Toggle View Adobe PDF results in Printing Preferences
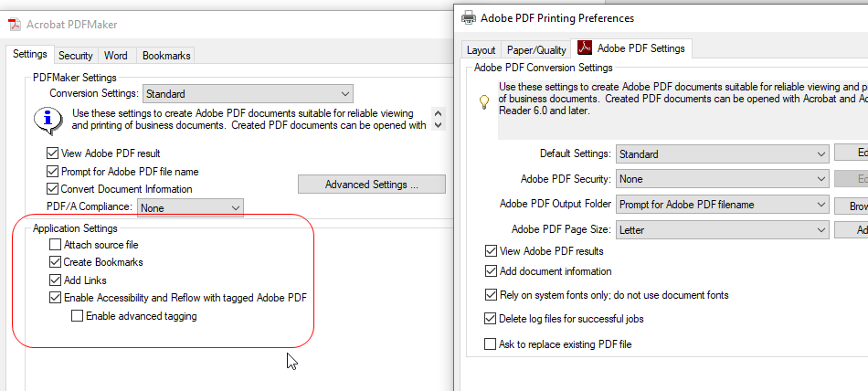The image size is (868, 391). (x=491, y=251)
